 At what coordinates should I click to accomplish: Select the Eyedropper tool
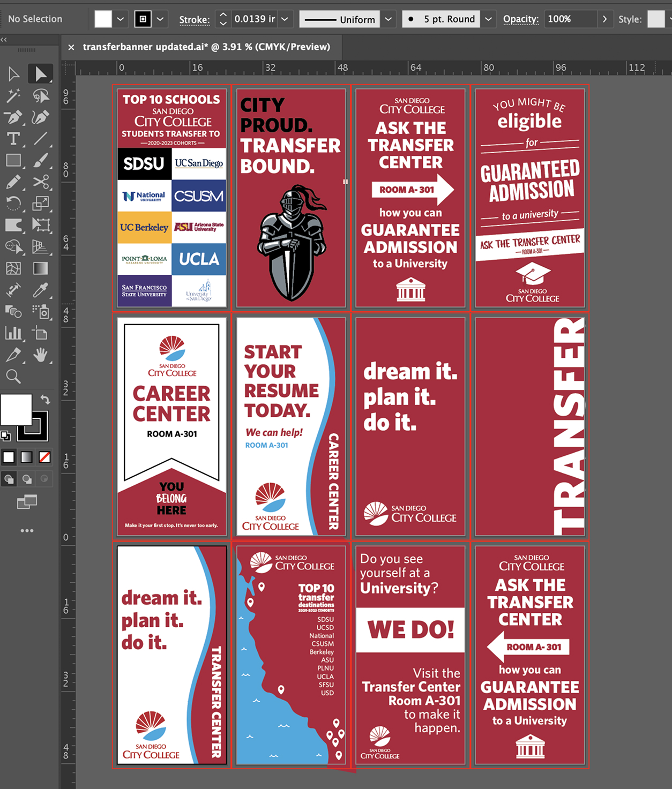[41, 290]
